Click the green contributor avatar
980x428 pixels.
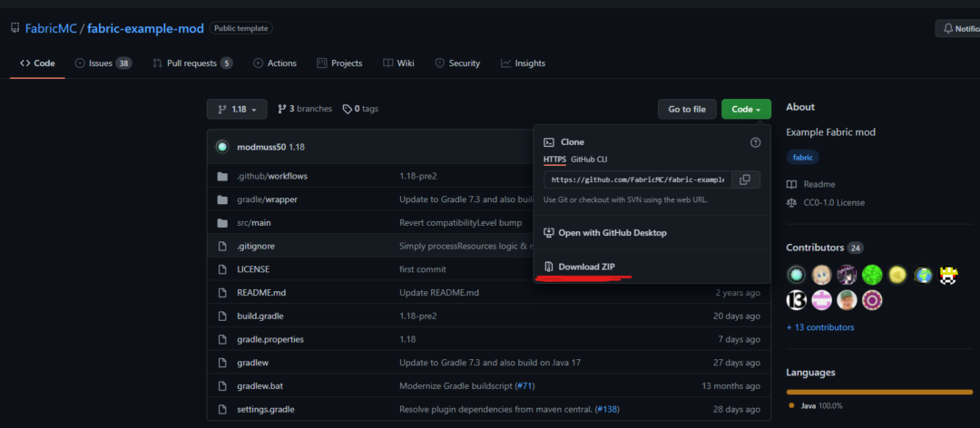click(872, 274)
